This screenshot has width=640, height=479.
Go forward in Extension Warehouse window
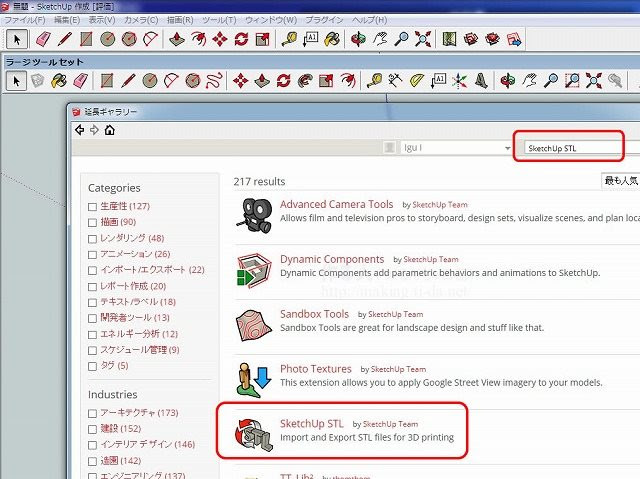tap(94, 130)
